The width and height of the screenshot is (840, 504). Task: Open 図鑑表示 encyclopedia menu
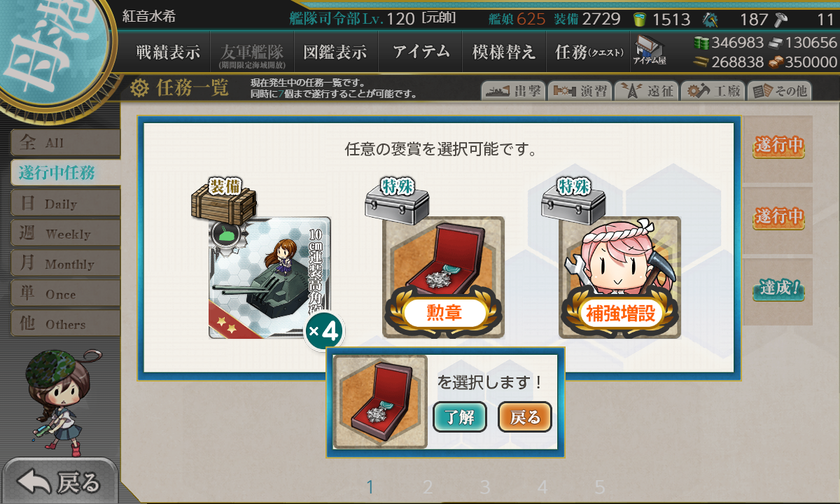tap(335, 52)
